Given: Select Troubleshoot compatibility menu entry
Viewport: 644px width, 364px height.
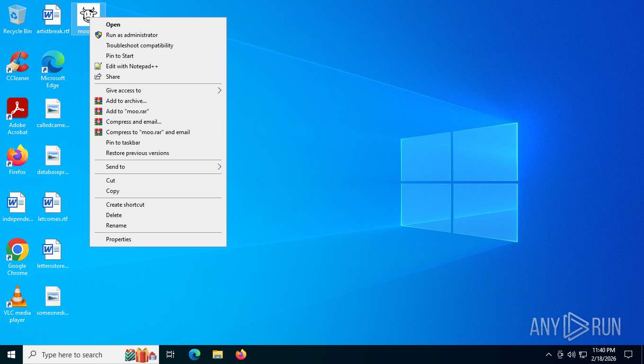Looking at the screenshot, I should (158, 45).
